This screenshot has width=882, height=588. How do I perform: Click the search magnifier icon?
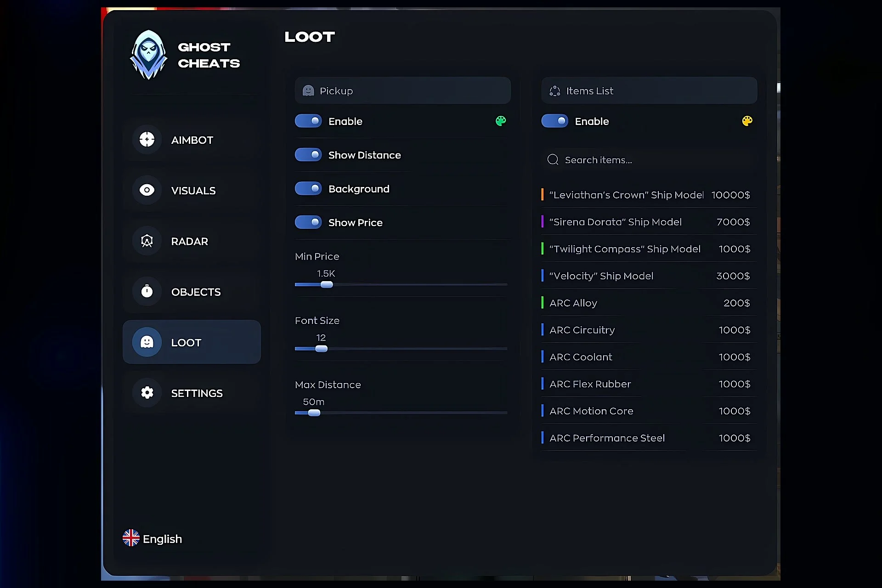[553, 159]
